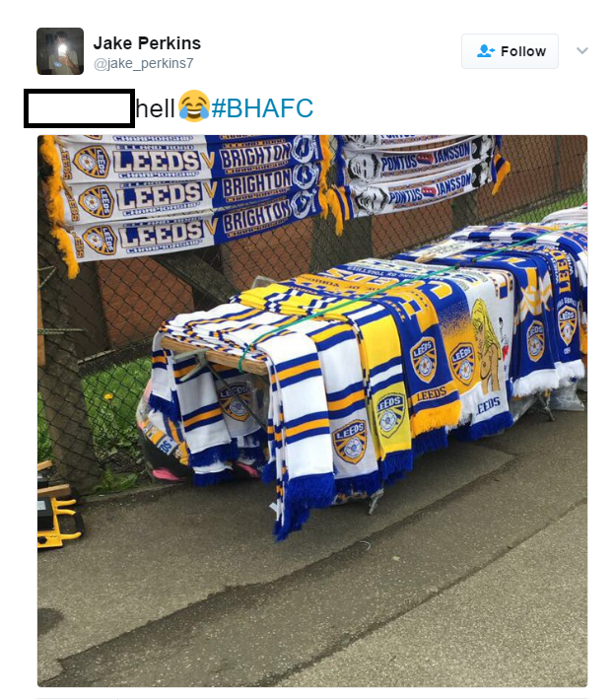Select the word "hell" in the tweet text
This screenshot has height=700, width=614.
[155, 108]
